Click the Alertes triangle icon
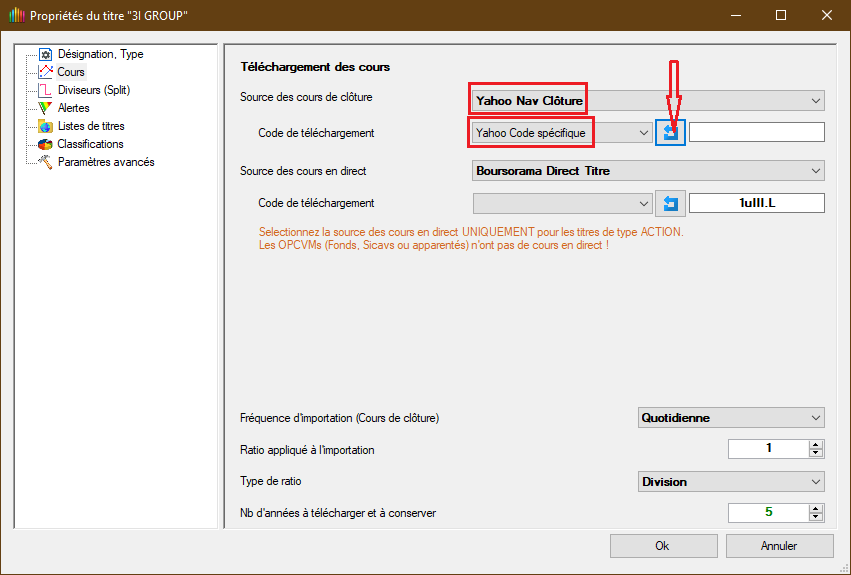 click(45, 108)
